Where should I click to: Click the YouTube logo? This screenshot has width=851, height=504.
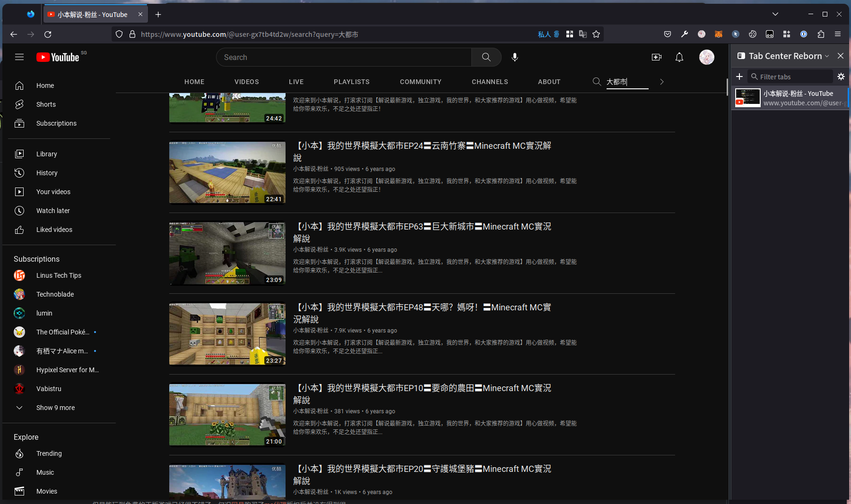click(58, 57)
